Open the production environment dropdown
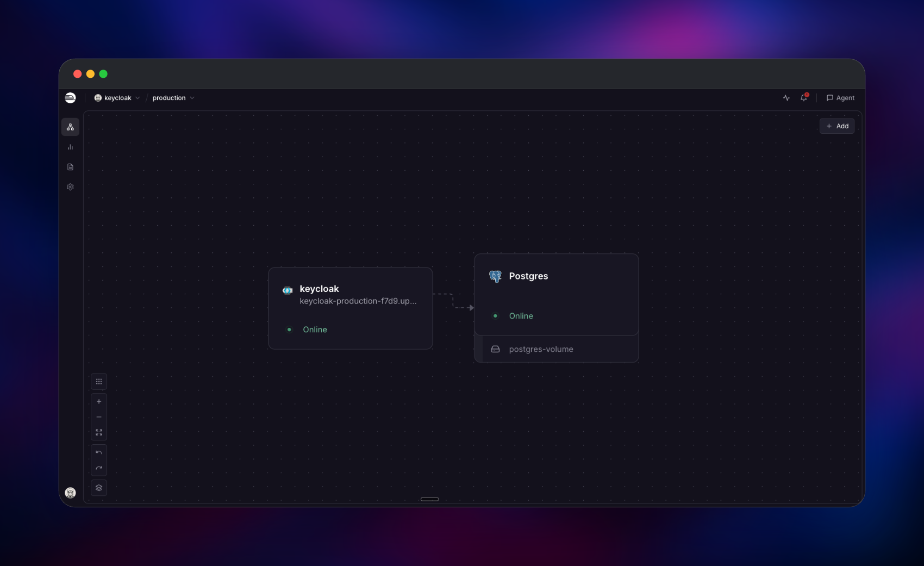 click(173, 98)
